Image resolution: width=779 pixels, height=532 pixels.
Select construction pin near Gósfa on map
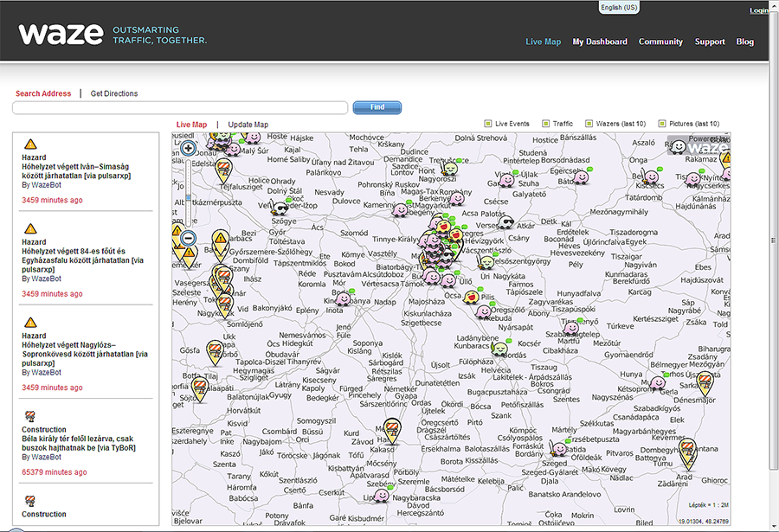click(x=215, y=353)
